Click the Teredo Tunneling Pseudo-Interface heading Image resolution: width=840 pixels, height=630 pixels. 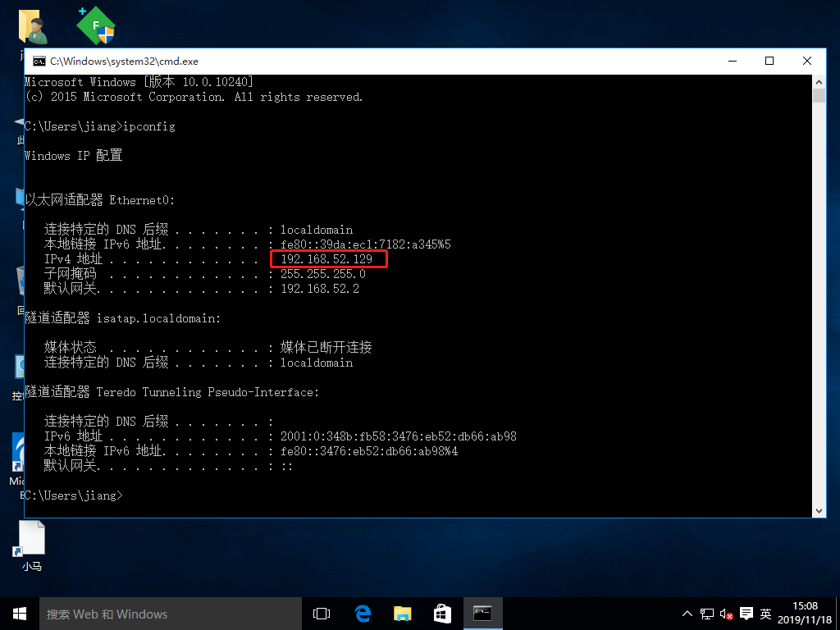point(172,392)
